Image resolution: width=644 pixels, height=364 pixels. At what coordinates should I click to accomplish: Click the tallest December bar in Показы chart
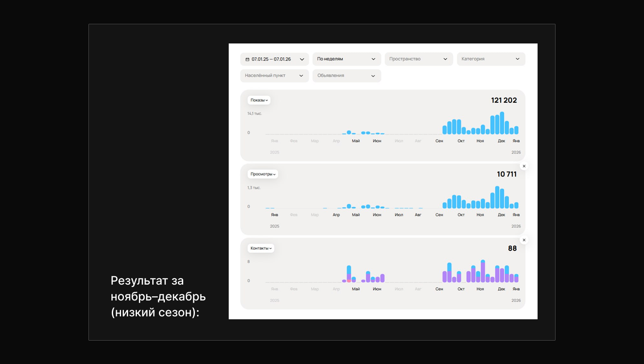[x=502, y=123]
